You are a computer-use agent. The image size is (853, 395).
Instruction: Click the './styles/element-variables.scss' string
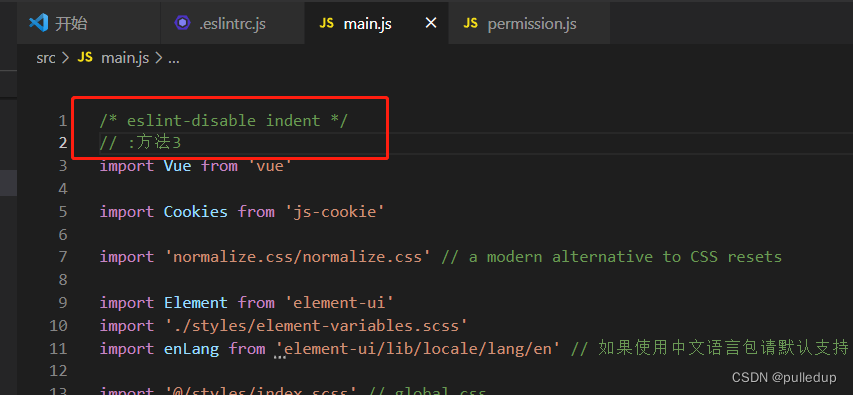316,325
